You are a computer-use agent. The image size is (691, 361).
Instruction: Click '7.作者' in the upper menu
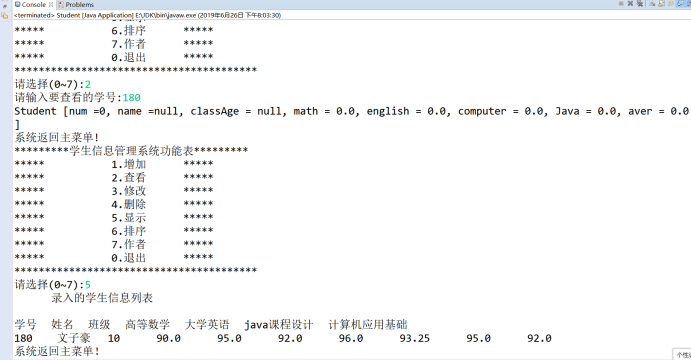[128, 44]
